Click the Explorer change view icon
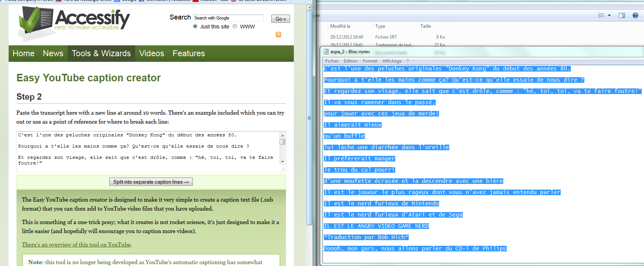Screen dimensions: 644x266 coord(601,15)
